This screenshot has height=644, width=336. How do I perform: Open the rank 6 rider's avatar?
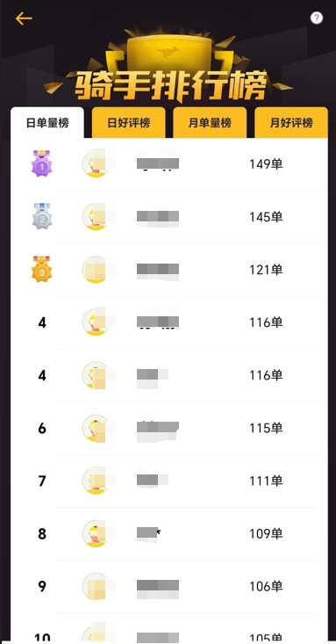tap(96, 428)
